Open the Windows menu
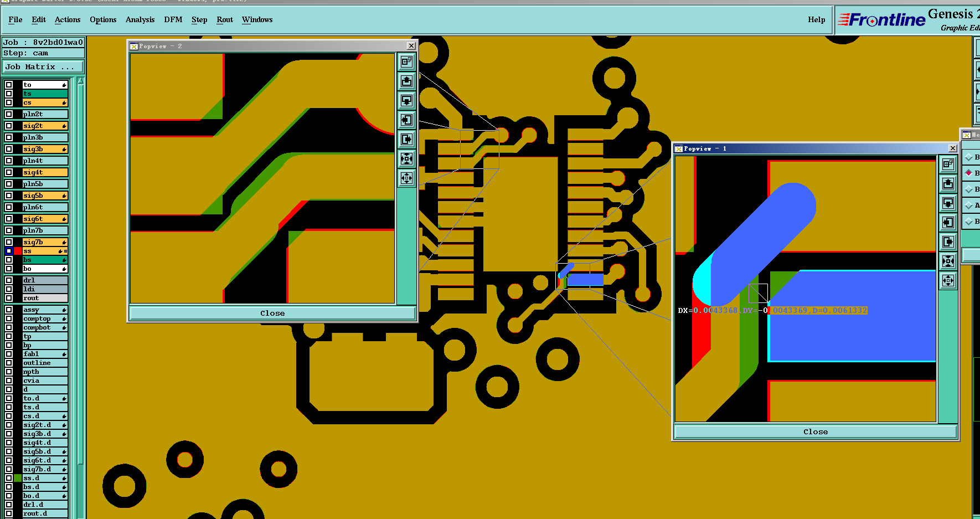 pos(257,19)
